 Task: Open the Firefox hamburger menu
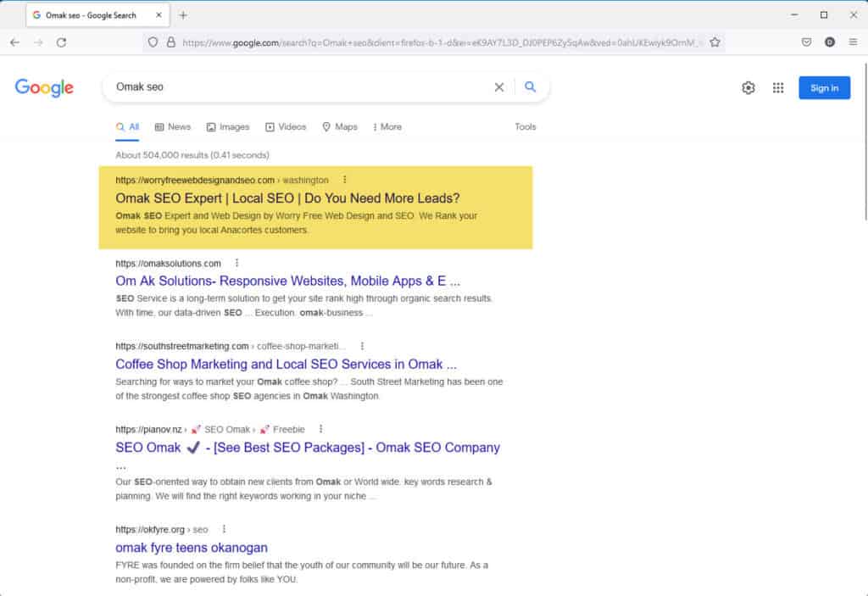point(853,42)
